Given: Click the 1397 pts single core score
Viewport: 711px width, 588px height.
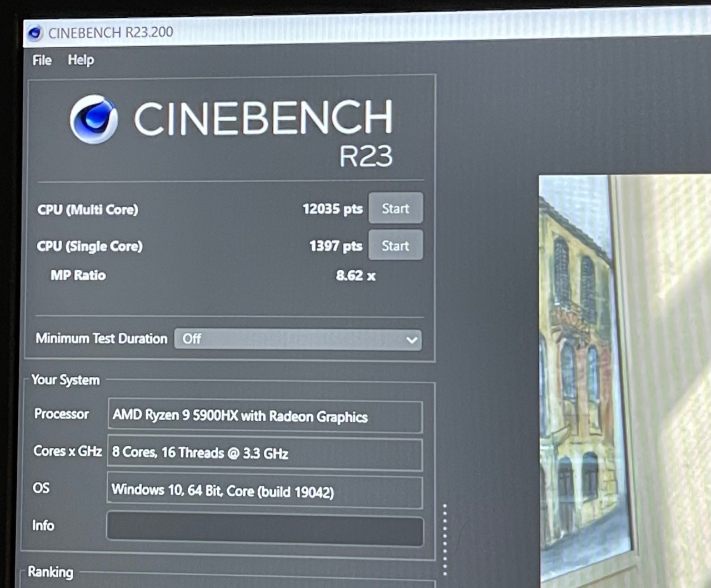Looking at the screenshot, I should coord(336,246).
